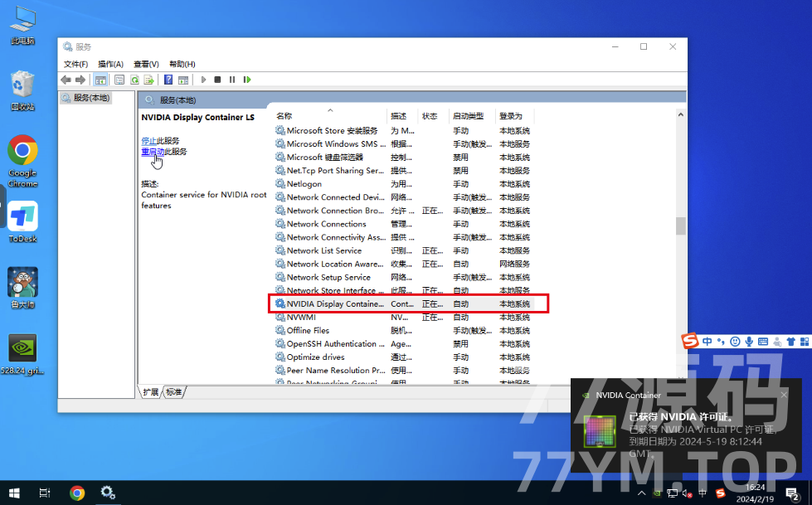Open Sogou emoji smiley icon
This screenshot has height=505, width=812.
pos(735,342)
